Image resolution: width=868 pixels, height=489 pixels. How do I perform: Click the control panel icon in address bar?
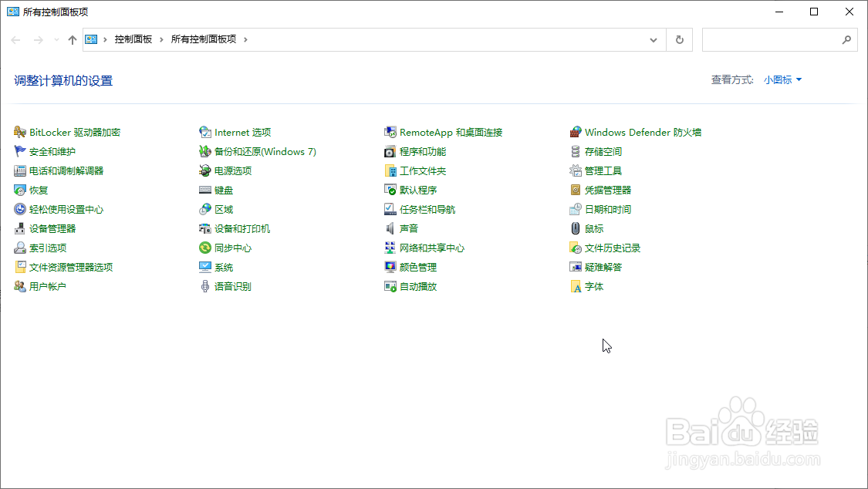coord(91,39)
